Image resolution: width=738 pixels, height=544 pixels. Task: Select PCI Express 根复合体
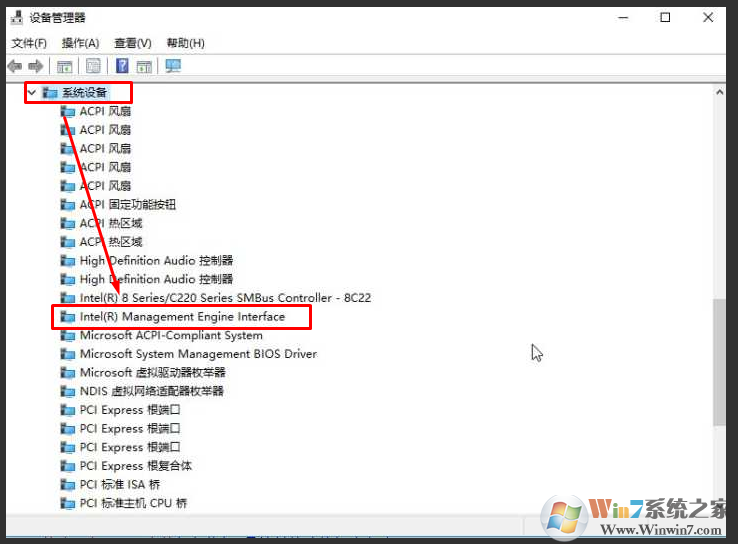(x=136, y=466)
